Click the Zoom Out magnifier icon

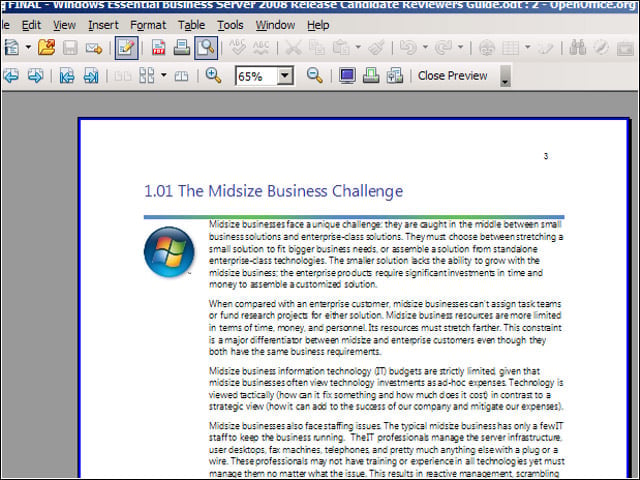tap(314, 76)
